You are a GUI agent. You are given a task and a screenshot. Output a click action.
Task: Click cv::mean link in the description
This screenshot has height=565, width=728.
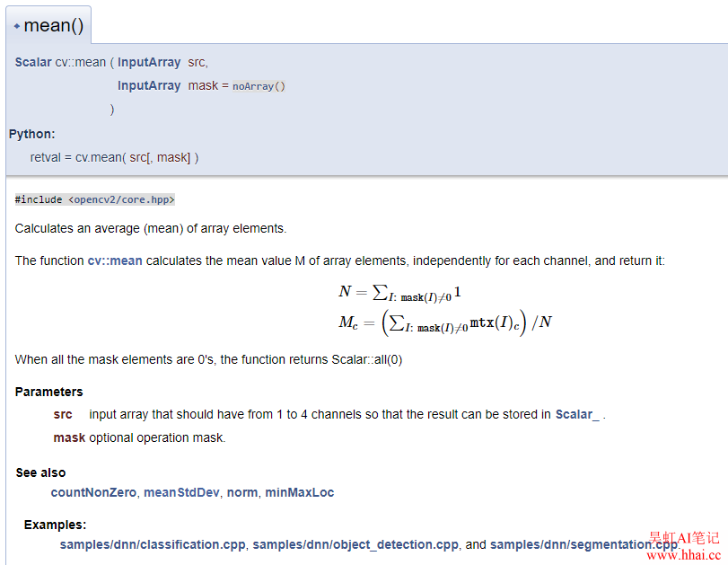(114, 260)
